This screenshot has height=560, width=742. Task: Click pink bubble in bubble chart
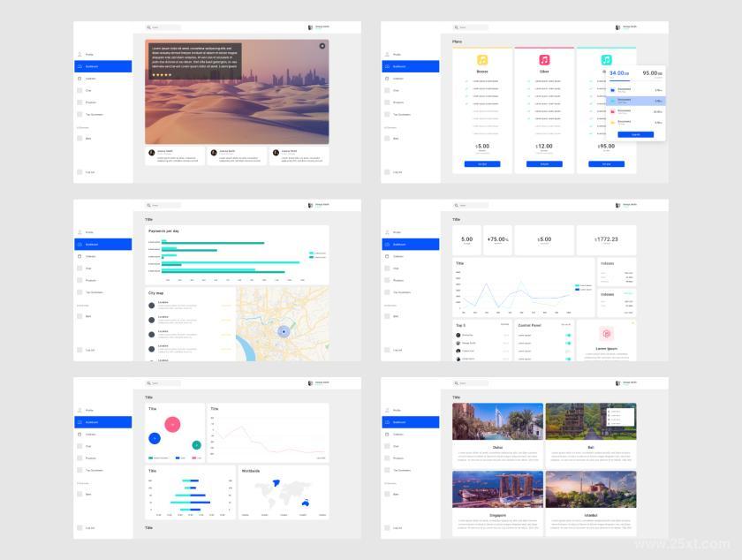pos(172,425)
